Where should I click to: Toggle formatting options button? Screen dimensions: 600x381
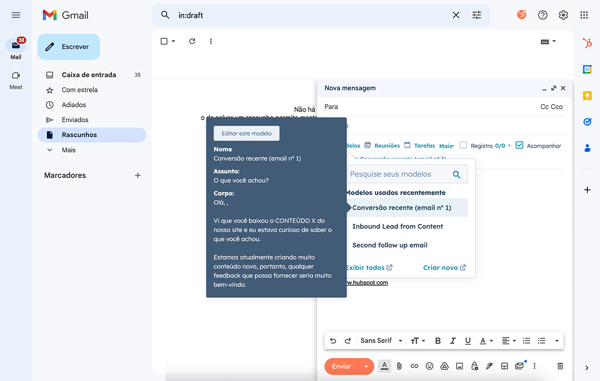(385, 366)
